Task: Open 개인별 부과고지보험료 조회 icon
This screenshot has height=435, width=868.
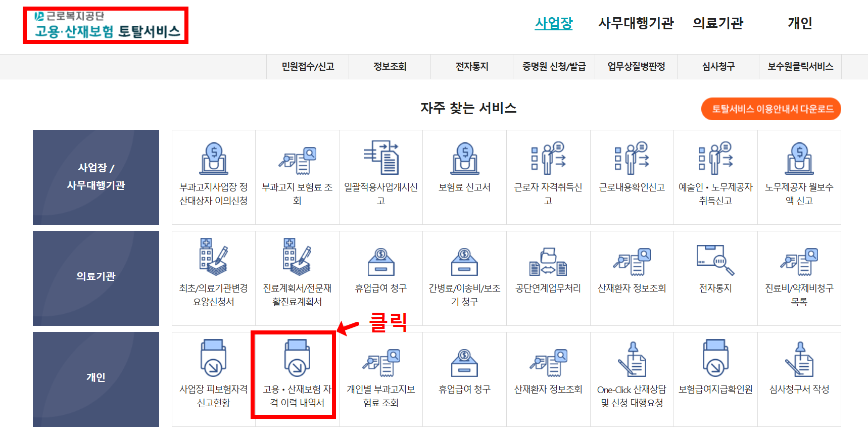Action: [381, 363]
